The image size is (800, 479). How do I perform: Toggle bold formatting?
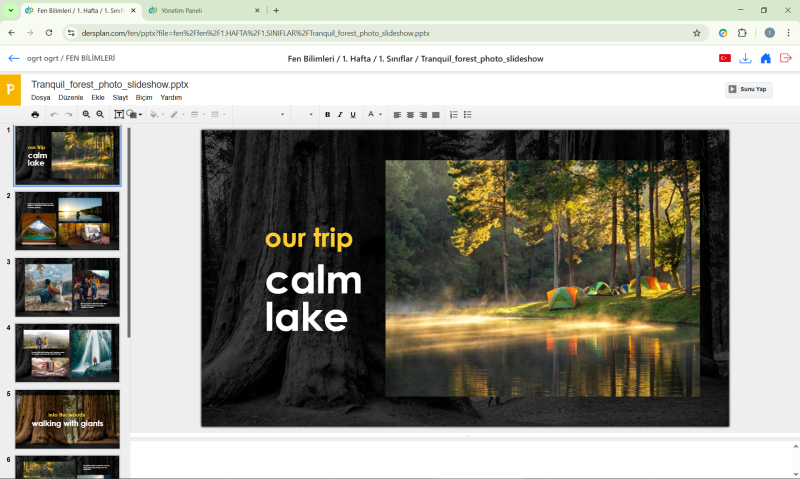pos(327,115)
